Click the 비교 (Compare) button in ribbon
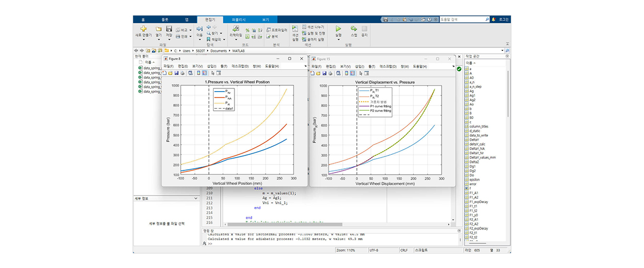This screenshot has height=268, width=644. [183, 30]
